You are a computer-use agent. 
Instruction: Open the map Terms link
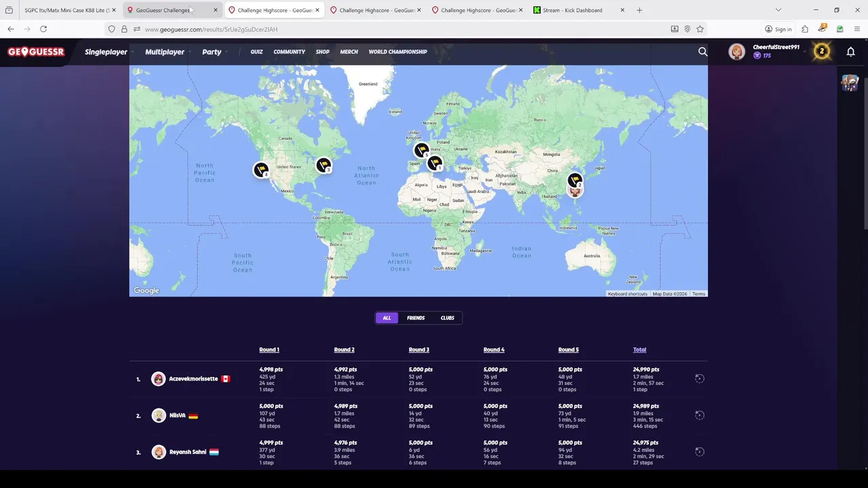[x=699, y=294]
